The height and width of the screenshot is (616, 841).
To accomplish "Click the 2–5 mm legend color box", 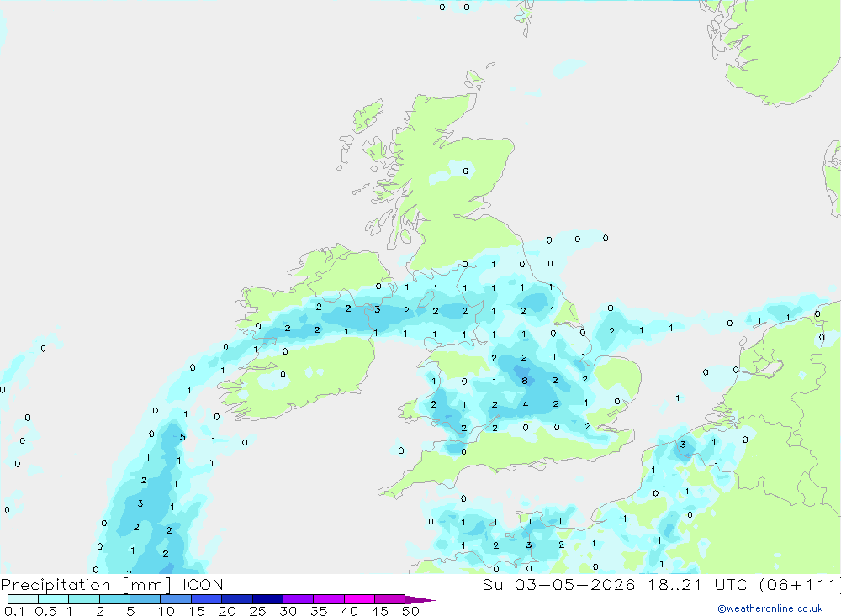I will pos(114,599).
